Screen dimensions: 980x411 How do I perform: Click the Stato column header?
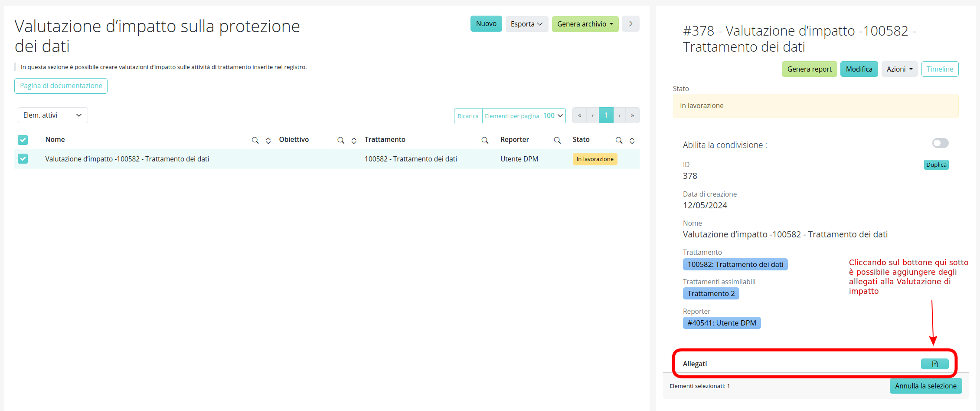[x=581, y=139]
